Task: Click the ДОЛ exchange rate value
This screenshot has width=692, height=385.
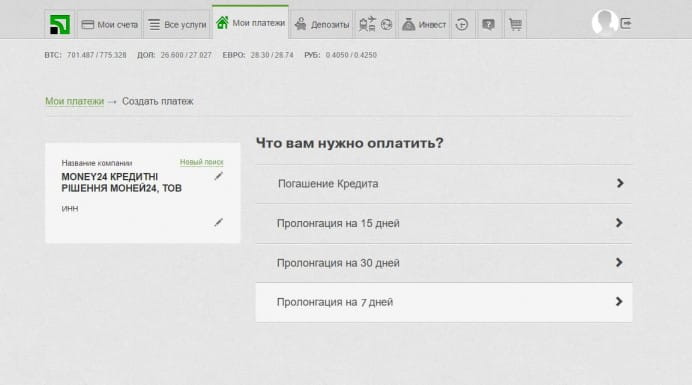Action: [x=186, y=55]
